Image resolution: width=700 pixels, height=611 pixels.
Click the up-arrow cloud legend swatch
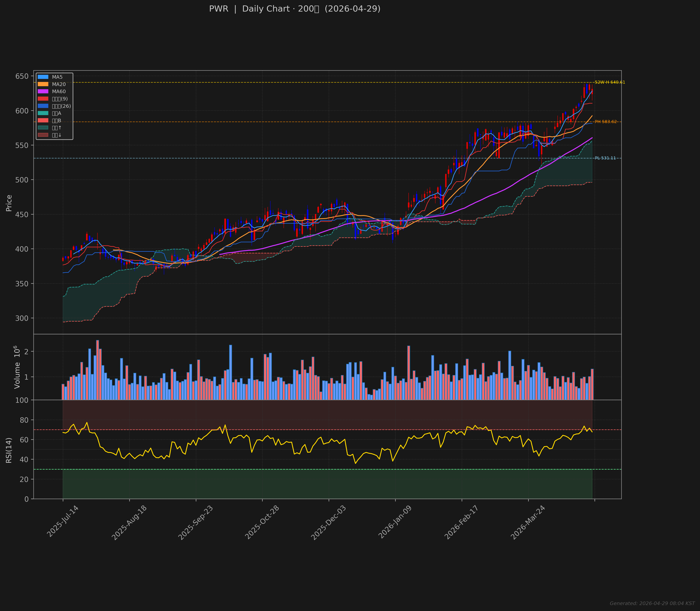pyautogui.click(x=43, y=128)
